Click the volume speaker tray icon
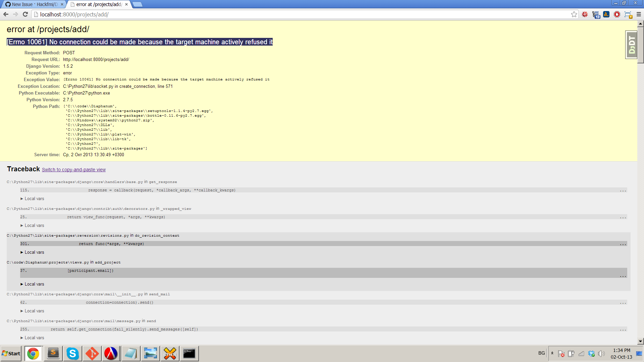Screen dimensions: 644x362 [x=601, y=354]
